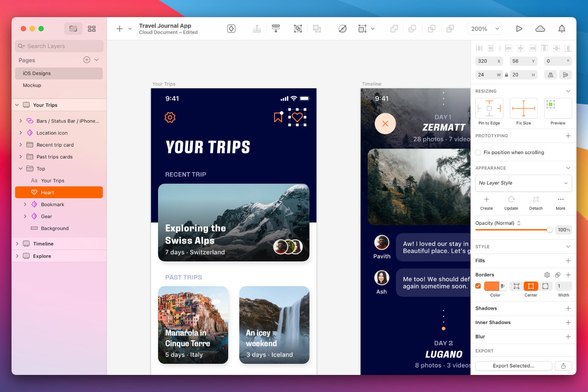Viewport: 588px width, 392px height.
Task: Click Export Selected button
Action: [x=513, y=366]
